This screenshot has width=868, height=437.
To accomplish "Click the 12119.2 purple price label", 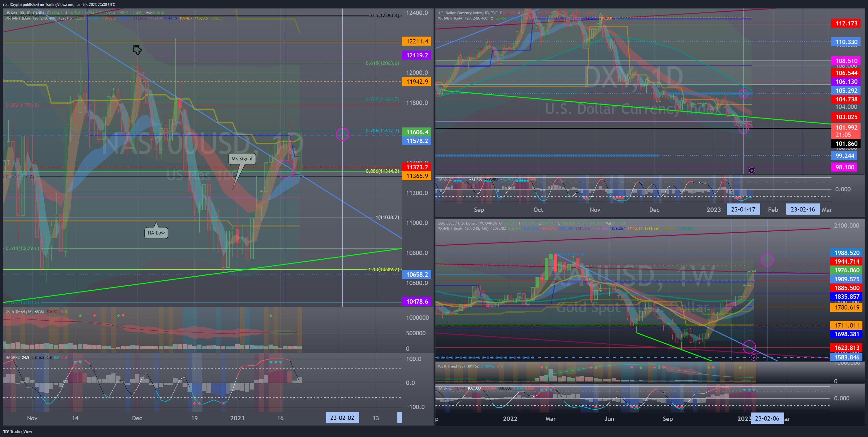I will pos(417,55).
